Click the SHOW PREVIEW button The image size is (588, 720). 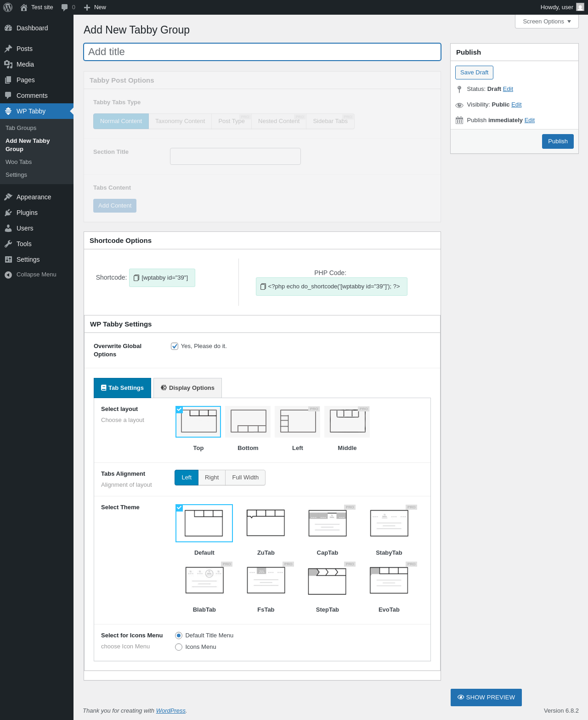486,697
